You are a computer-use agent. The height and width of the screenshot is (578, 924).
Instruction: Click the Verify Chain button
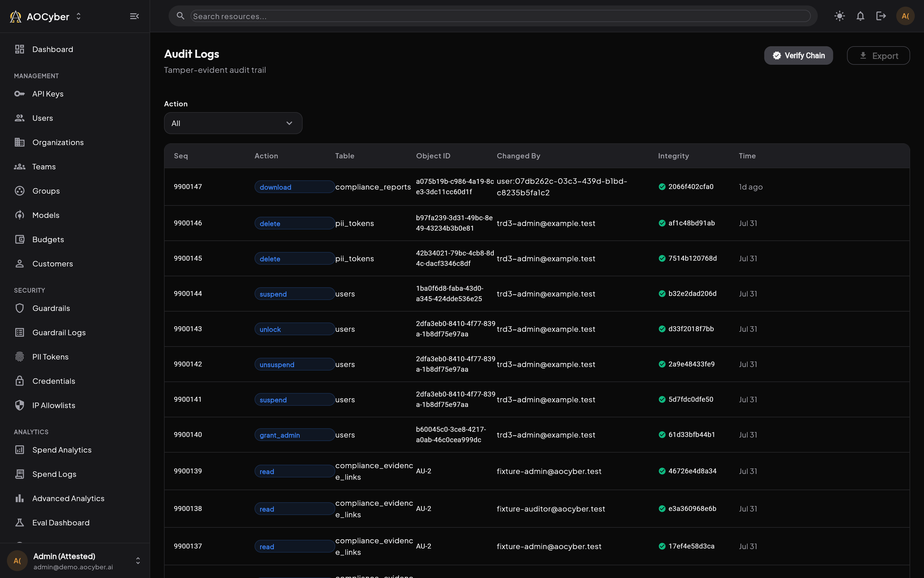[798, 55]
